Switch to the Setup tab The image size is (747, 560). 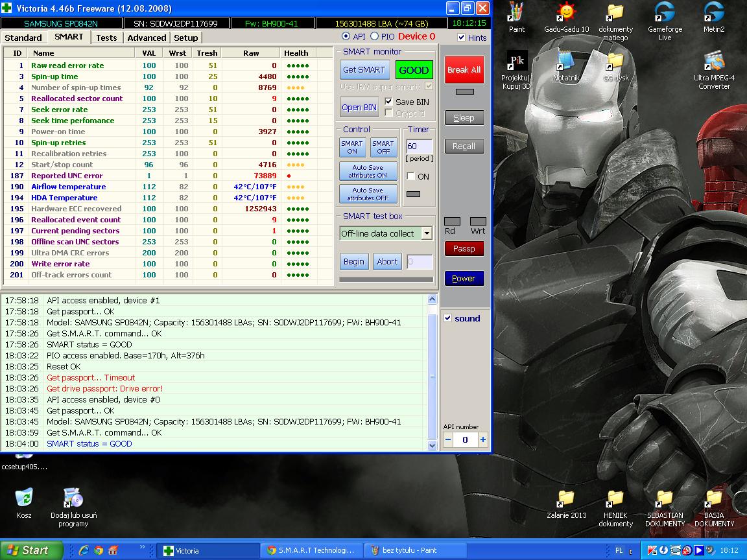[186, 38]
